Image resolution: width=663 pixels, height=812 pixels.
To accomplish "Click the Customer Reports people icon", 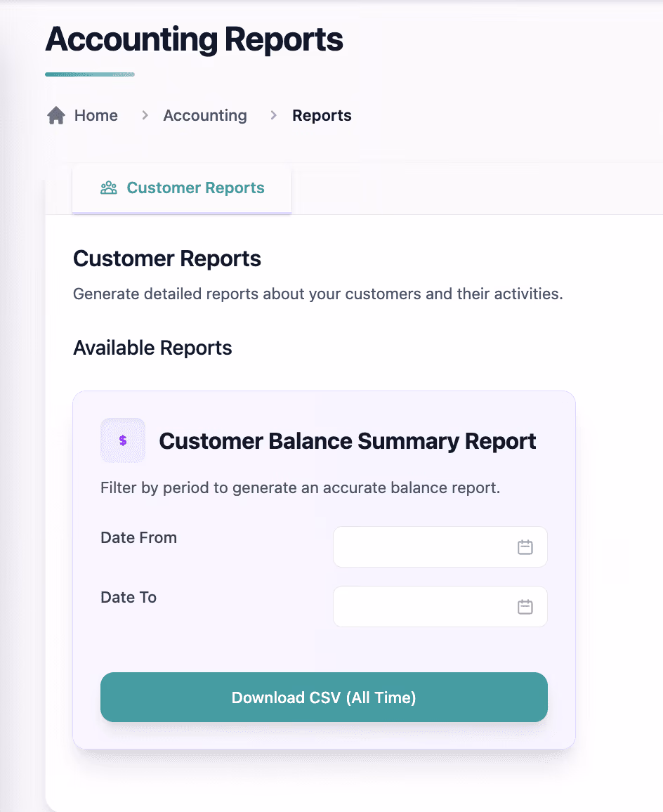I will [109, 188].
